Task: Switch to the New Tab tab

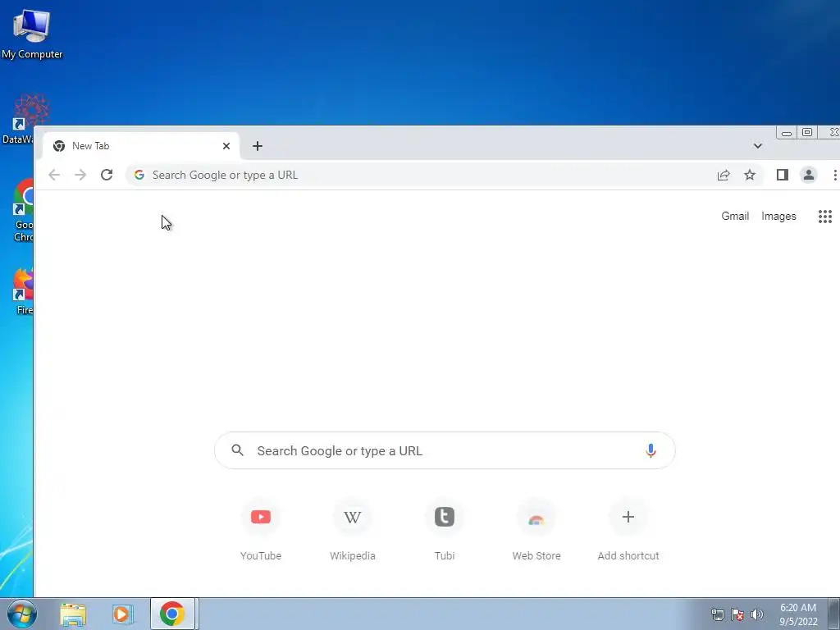Action: [x=141, y=146]
